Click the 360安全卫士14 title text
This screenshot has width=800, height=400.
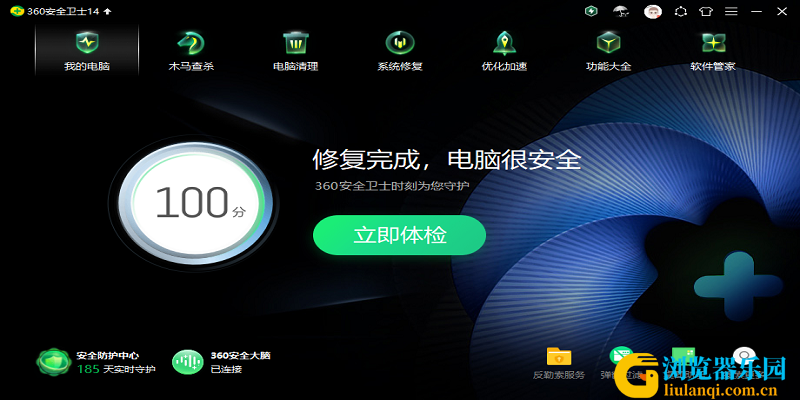pyautogui.click(x=63, y=11)
